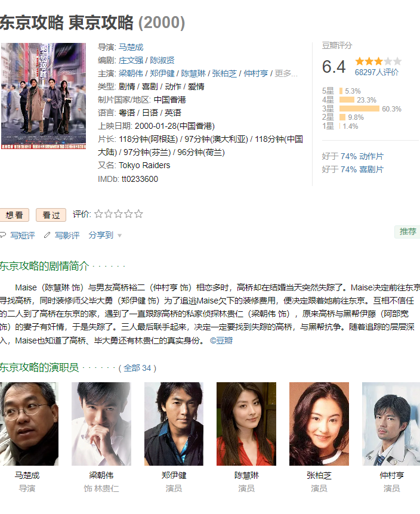View 张柏芝's cast photo
Screen dimensions: 420x514
319,424
